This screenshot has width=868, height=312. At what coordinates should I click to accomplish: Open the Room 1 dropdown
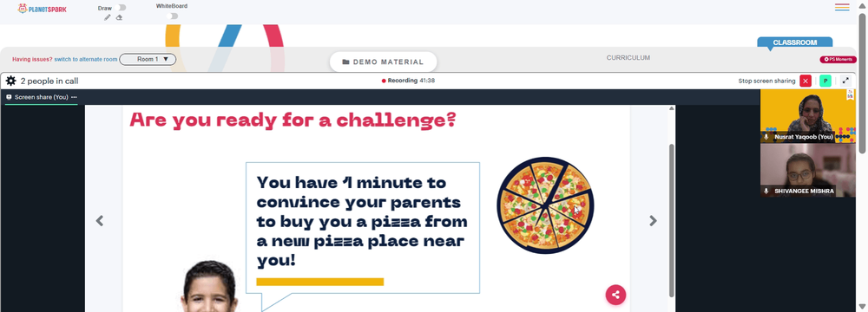[148, 59]
